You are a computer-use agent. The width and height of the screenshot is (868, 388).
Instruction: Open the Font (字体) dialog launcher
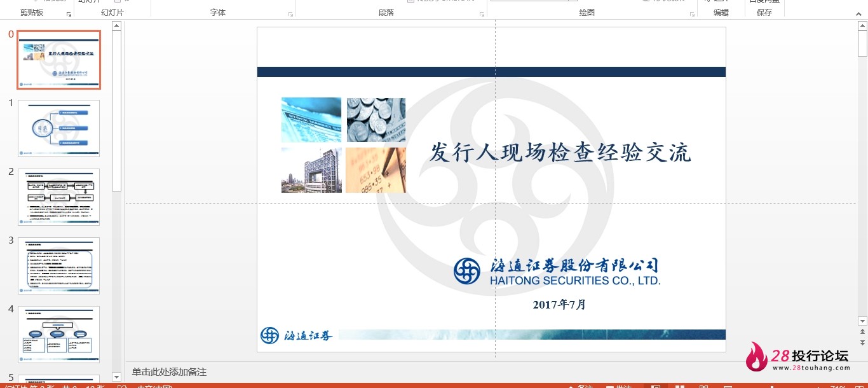click(291, 13)
